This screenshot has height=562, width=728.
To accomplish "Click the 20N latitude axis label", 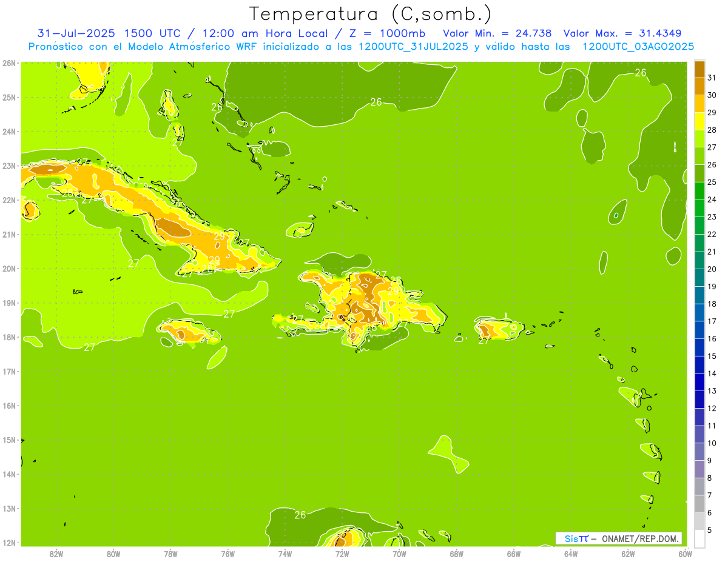I will click(8, 269).
